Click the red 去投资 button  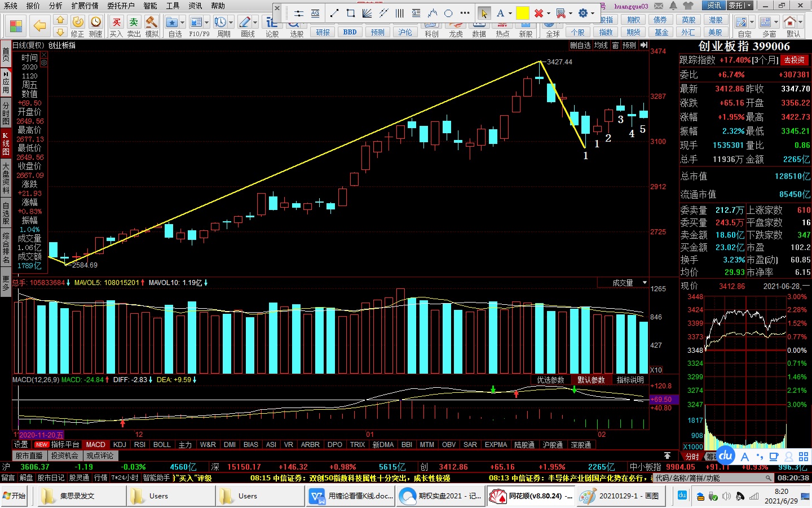click(x=794, y=60)
